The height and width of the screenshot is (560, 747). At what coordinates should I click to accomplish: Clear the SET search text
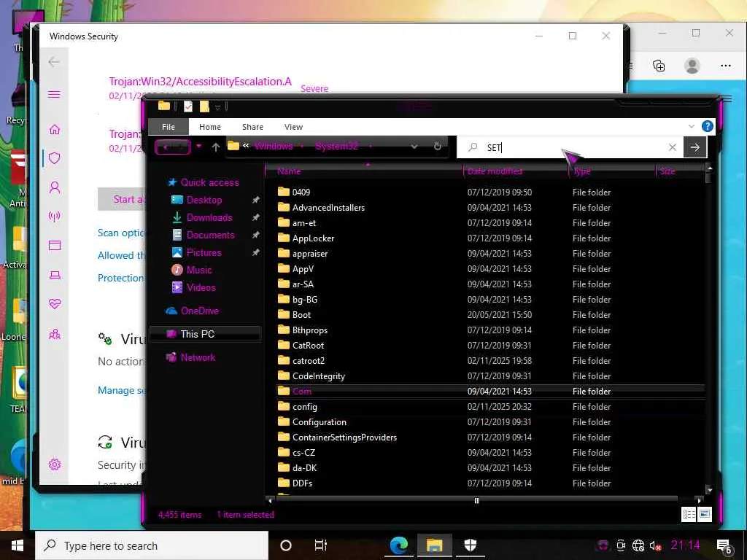coord(672,147)
